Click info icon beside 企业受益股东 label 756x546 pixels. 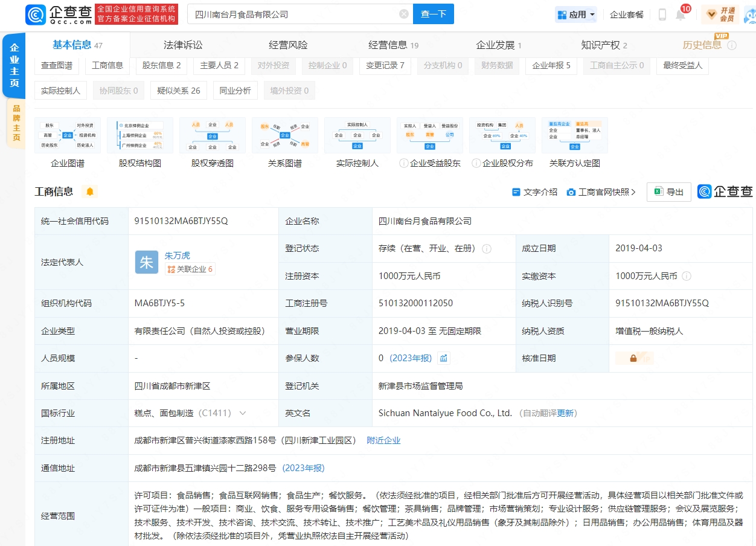pyautogui.click(x=404, y=163)
